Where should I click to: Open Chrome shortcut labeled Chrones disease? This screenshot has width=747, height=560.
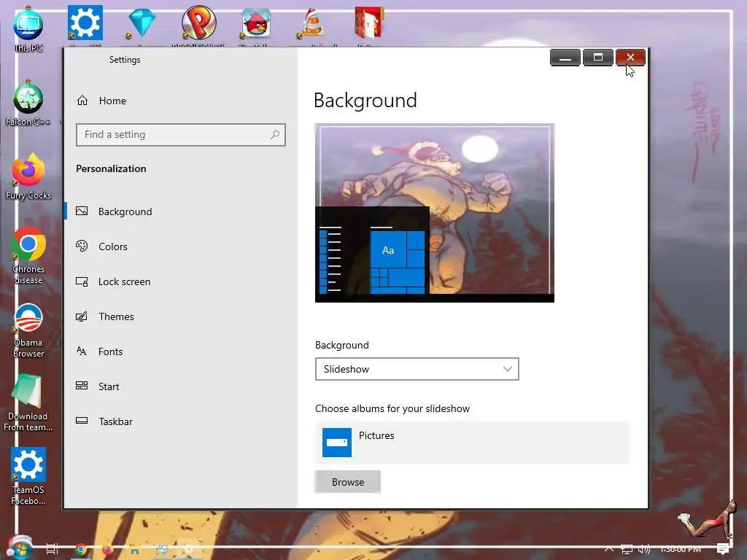click(x=28, y=256)
